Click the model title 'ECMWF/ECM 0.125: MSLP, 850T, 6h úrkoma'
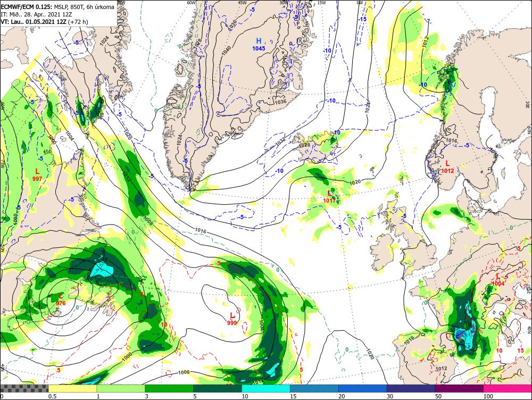Viewport: 532px width, 400px height. pyautogui.click(x=57, y=7)
